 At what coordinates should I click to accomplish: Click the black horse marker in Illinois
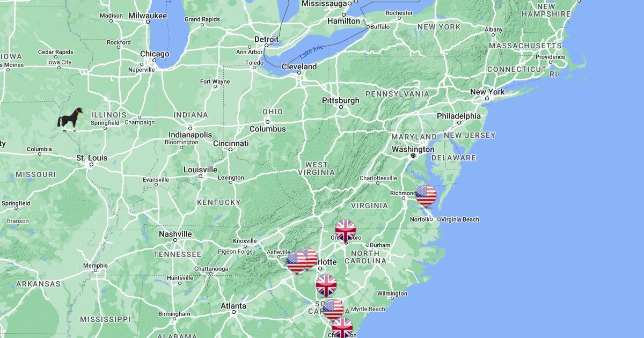pyautogui.click(x=70, y=119)
